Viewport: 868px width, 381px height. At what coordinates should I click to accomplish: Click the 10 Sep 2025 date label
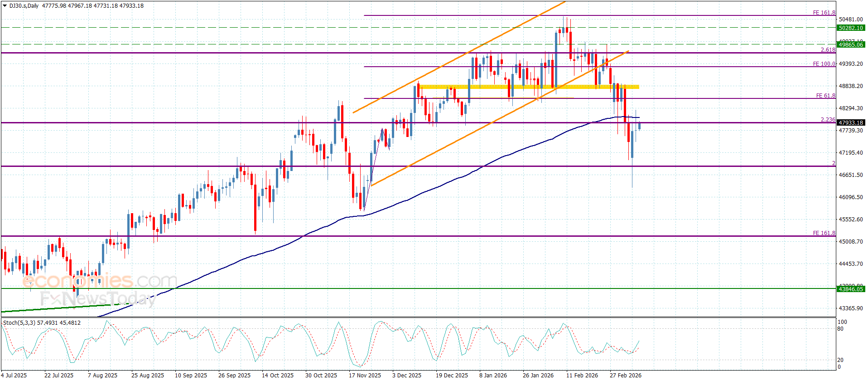191,376
